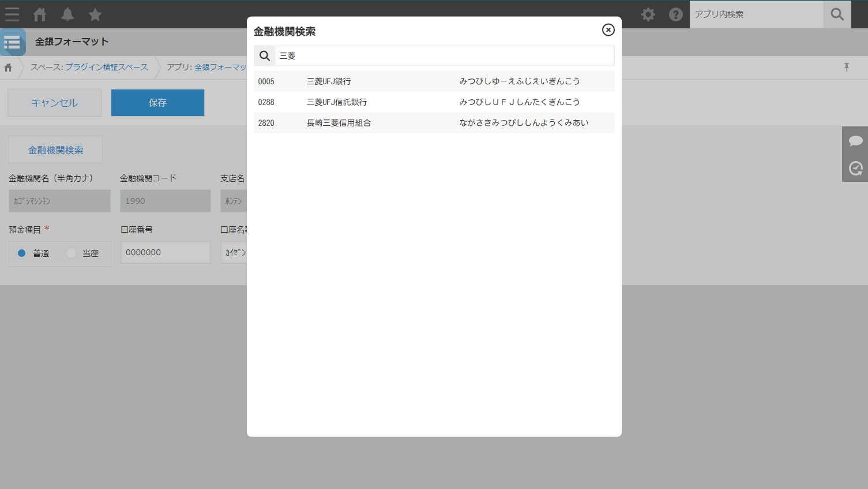Click bank code 0005
Viewport: 868px width, 489px height.
click(266, 81)
